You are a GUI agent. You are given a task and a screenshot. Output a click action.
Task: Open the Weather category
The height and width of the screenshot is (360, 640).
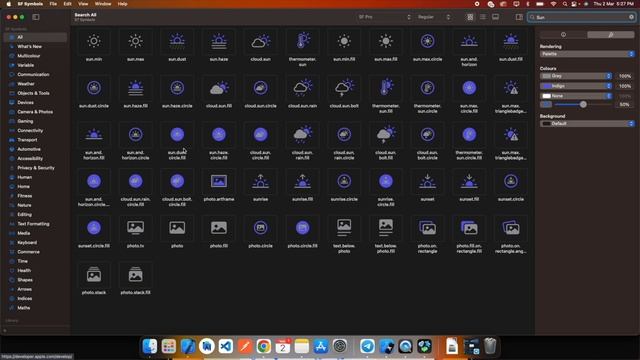[35, 84]
